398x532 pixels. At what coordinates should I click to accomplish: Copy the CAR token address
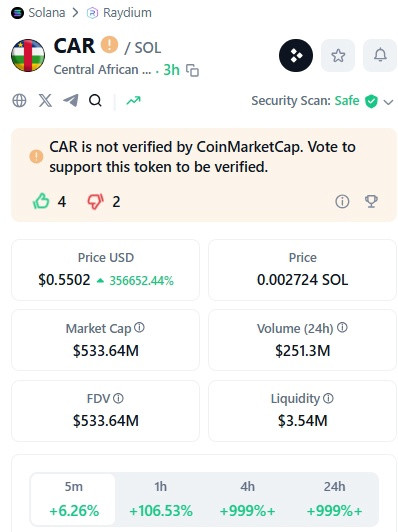click(192, 70)
